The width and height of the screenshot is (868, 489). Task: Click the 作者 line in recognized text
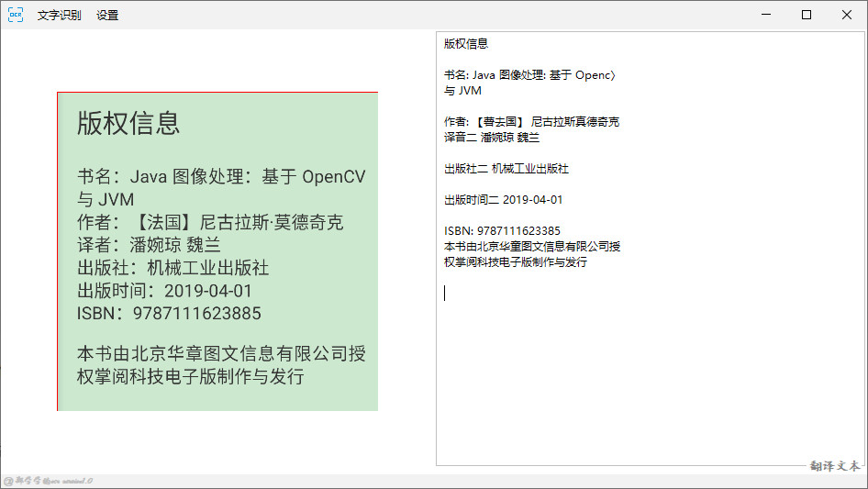[531, 121]
